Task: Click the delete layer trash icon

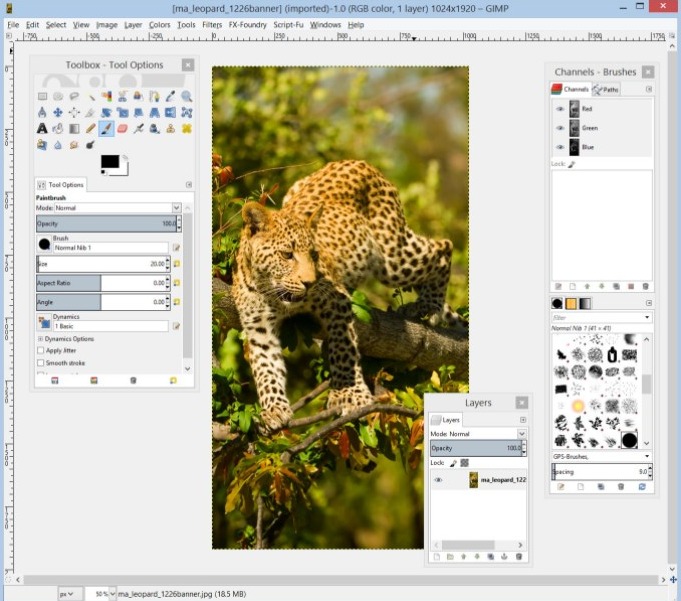Action: 518,556
